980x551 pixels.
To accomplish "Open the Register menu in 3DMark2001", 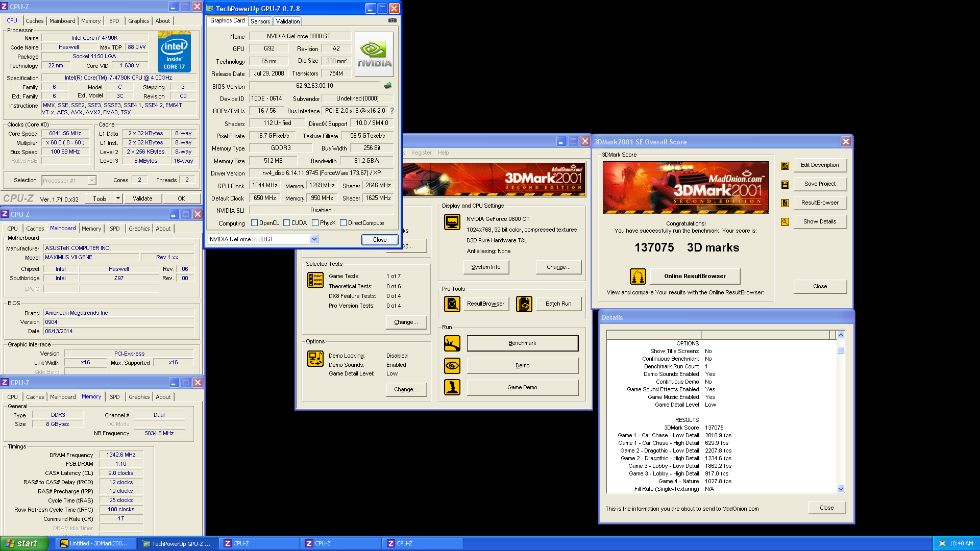I will pyautogui.click(x=422, y=153).
